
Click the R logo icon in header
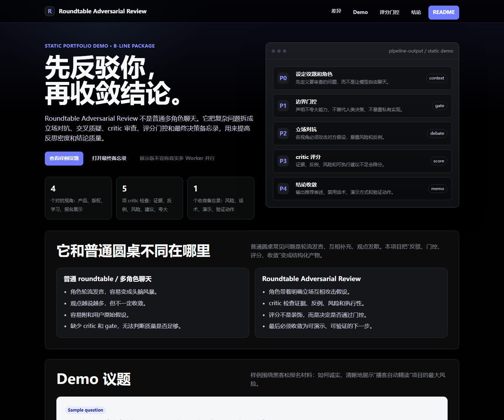50,11
